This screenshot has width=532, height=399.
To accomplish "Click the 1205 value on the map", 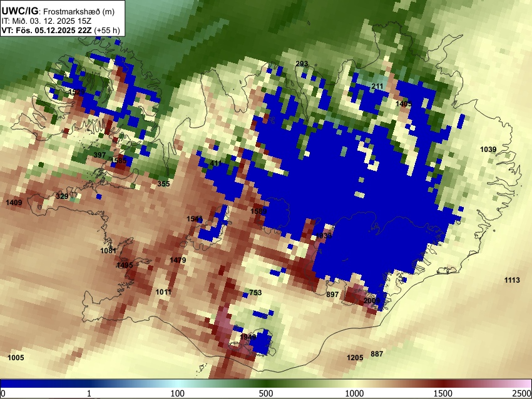I will [x=355, y=358].
